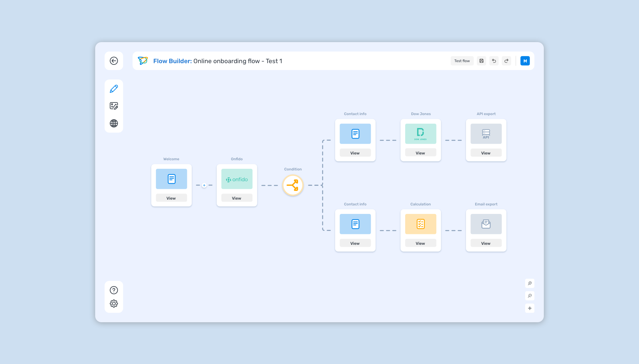This screenshot has width=639, height=364.
Task: Click the Welcome node document icon
Action: [171, 179]
